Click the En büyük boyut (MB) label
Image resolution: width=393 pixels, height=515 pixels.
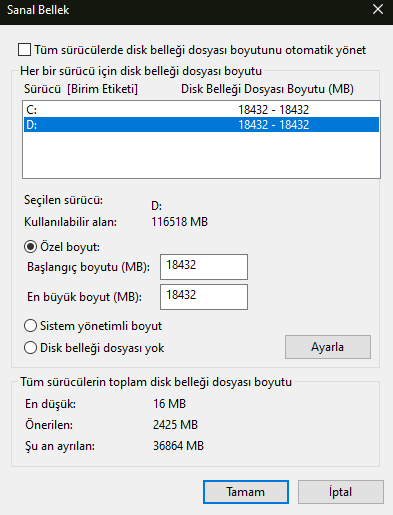pyautogui.click(x=84, y=297)
